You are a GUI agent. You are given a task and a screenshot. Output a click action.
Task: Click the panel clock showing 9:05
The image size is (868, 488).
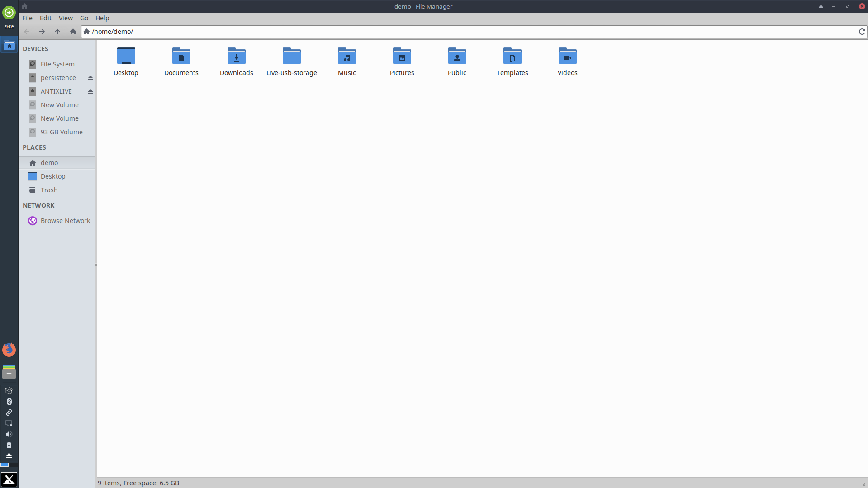point(9,27)
